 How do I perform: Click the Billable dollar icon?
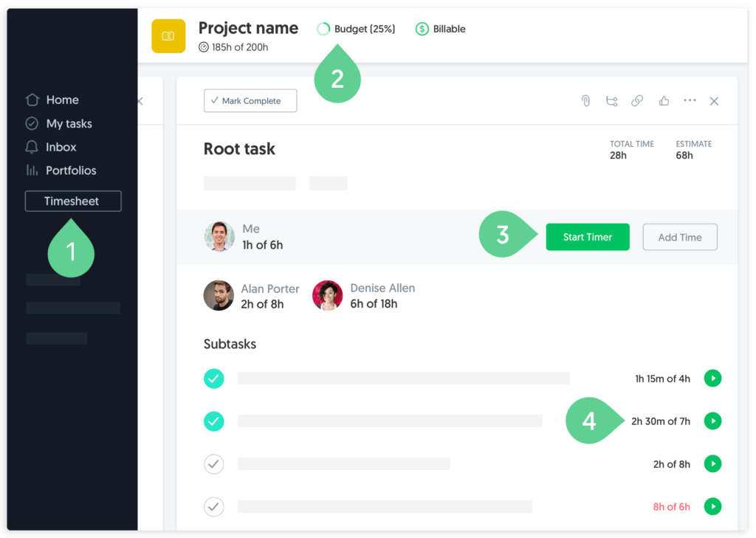pyautogui.click(x=422, y=29)
